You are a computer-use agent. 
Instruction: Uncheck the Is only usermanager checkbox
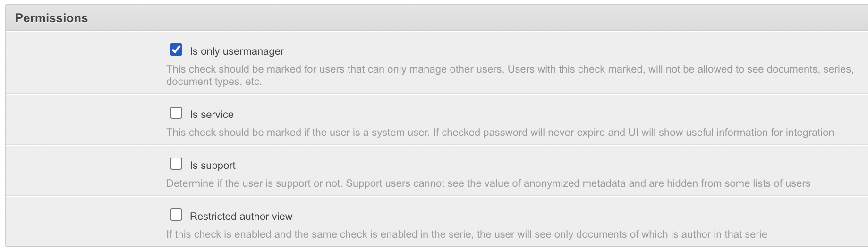click(x=176, y=50)
